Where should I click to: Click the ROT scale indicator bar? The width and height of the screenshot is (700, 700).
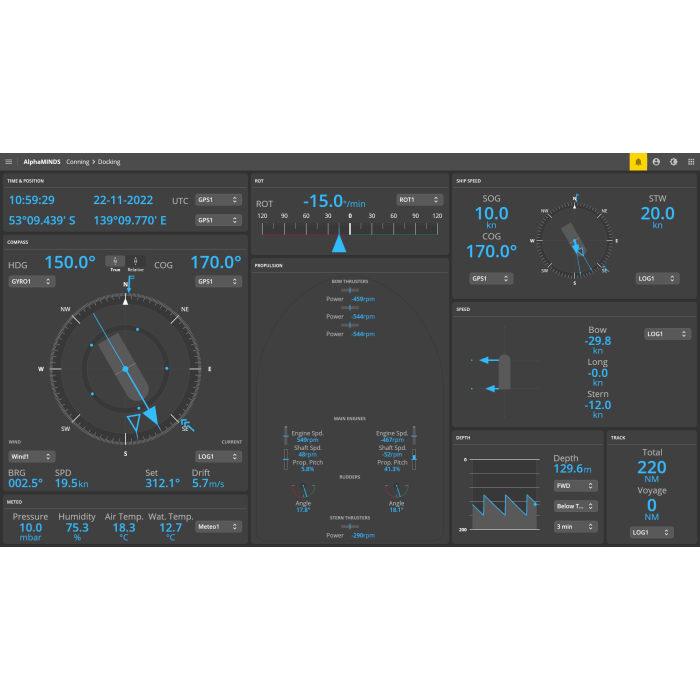[x=349, y=228]
